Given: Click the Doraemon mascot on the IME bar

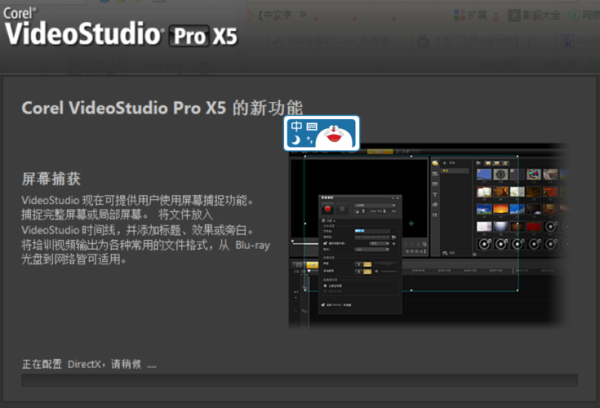Looking at the screenshot, I should [x=334, y=137].
